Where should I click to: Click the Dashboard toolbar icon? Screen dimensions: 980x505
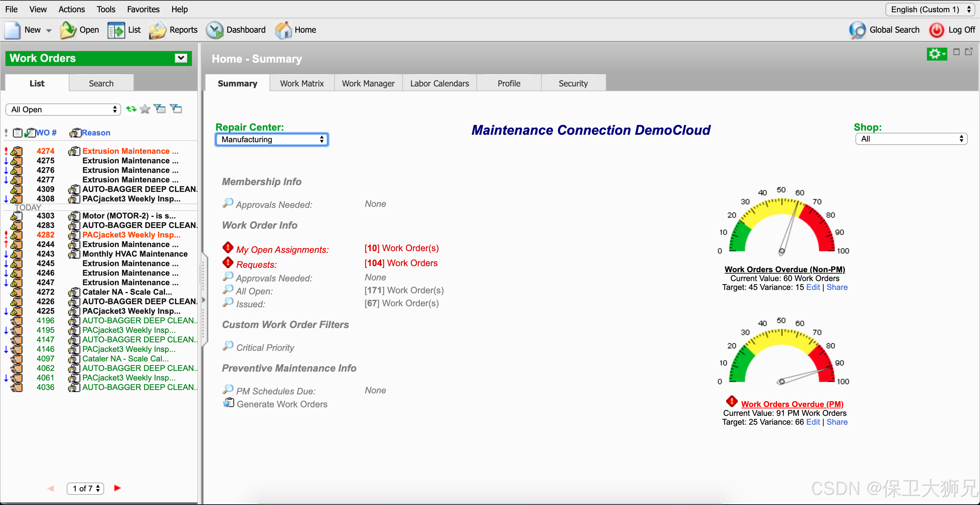pyautogui.click(x=215, y=30)
